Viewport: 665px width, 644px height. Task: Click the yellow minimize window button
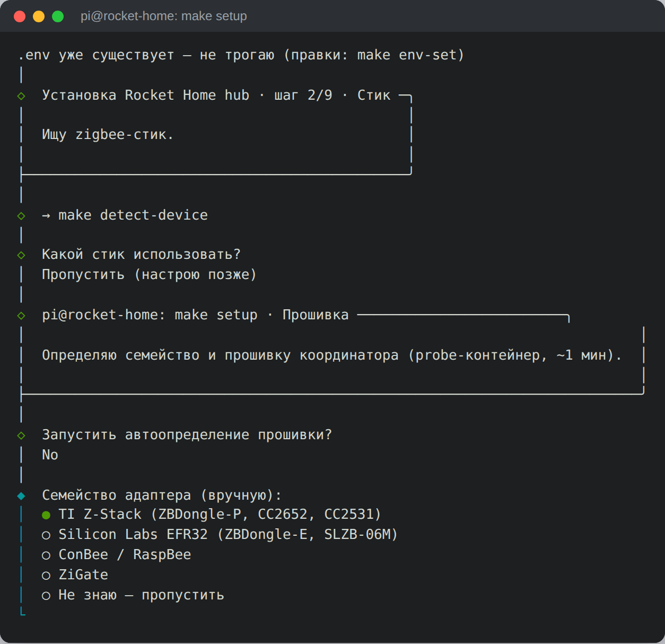pos(39,16)
